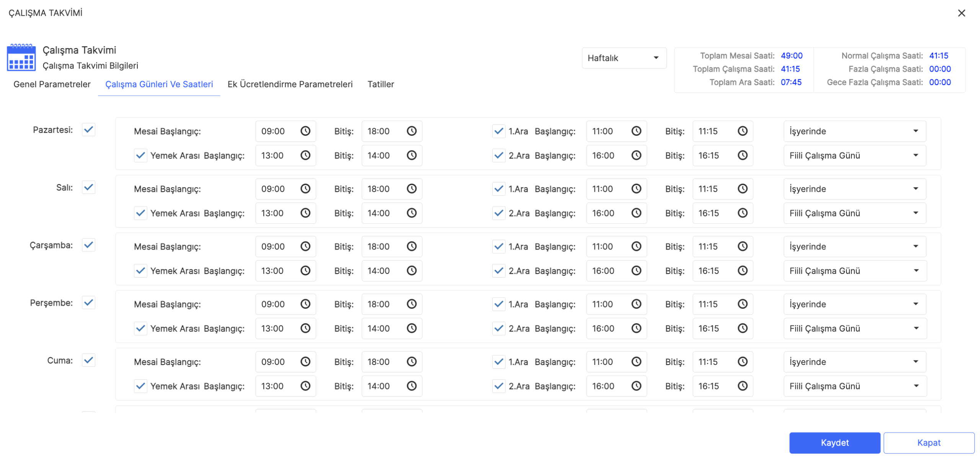
Task: Switch to Genel Parametreler tab
Action: (x=52, y=84)
